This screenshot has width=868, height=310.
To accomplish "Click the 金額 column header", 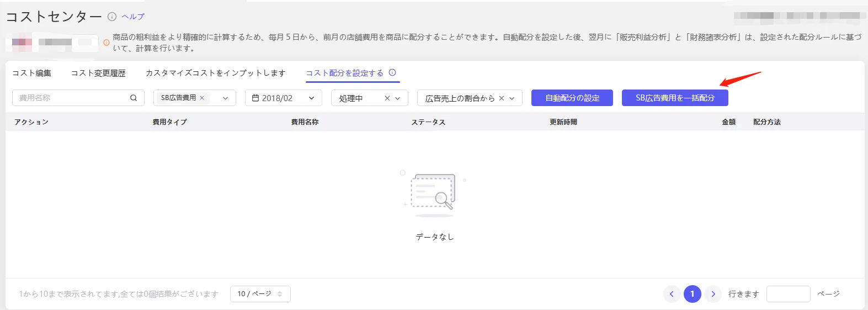I will 729,122.
